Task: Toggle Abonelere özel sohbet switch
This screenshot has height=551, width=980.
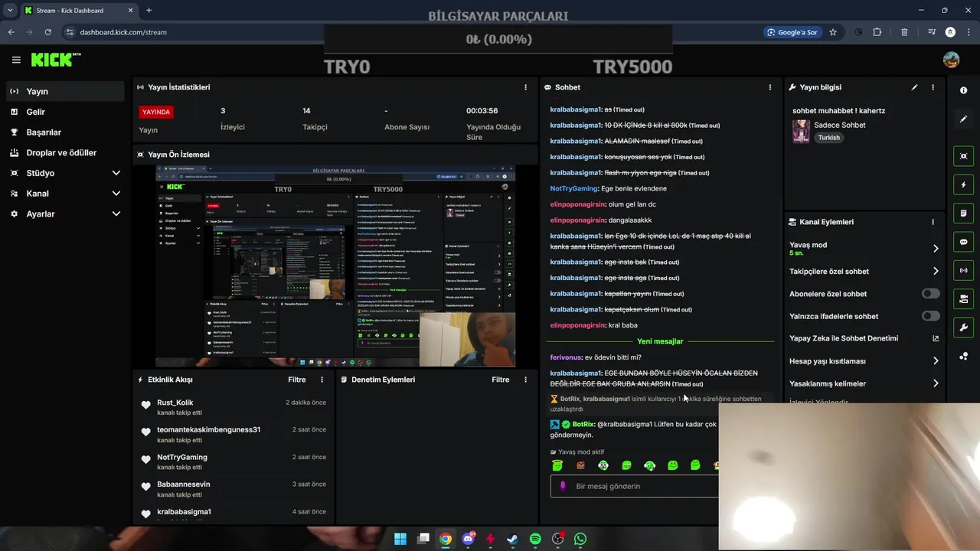Action: coord(930,294)
